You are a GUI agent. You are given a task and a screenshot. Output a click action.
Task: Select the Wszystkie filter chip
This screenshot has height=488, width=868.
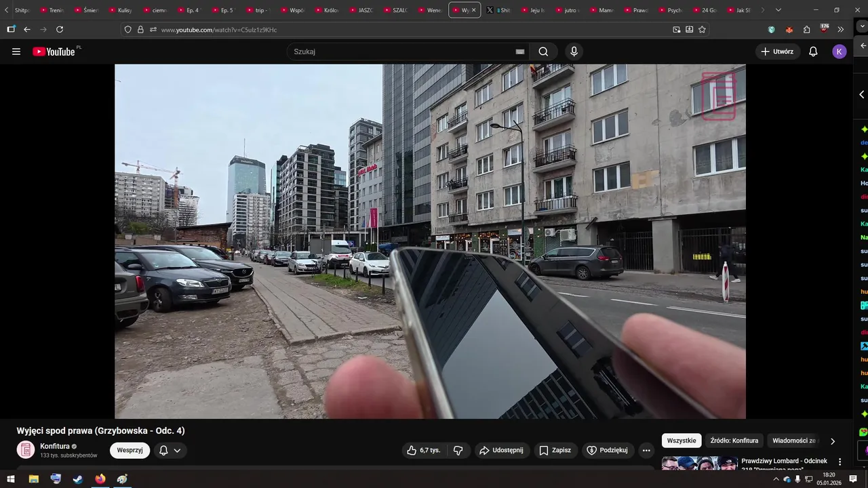[682, 441]
